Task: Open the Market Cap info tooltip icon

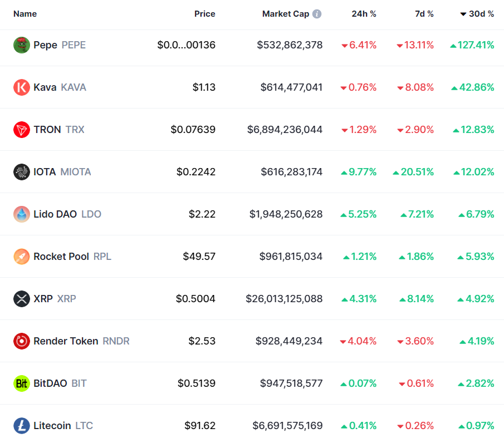Action: pyautogui.click(x=316, y=13)
